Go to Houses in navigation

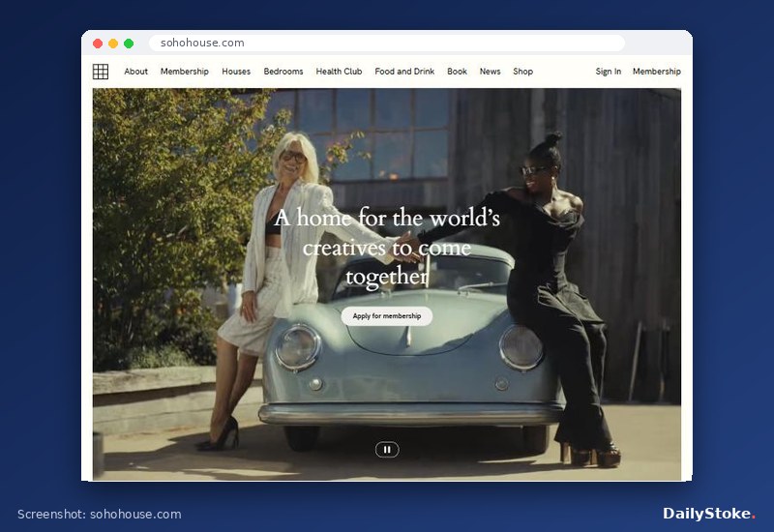(x=236, y=72)
